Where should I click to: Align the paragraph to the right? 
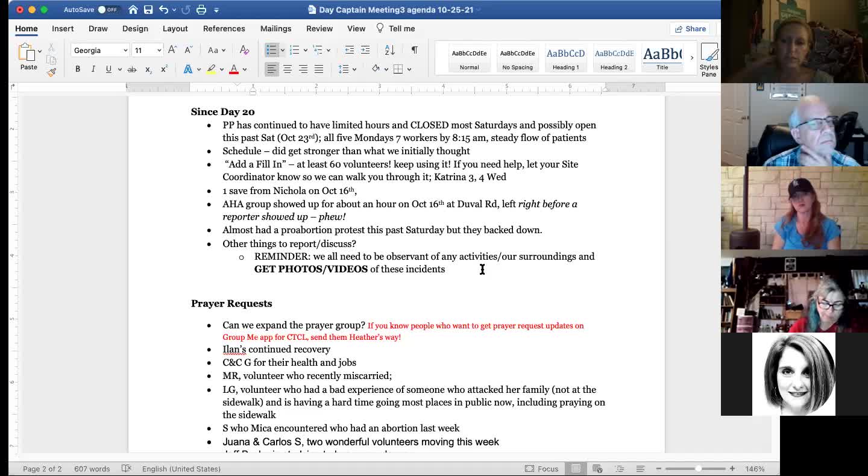point(303,69)
